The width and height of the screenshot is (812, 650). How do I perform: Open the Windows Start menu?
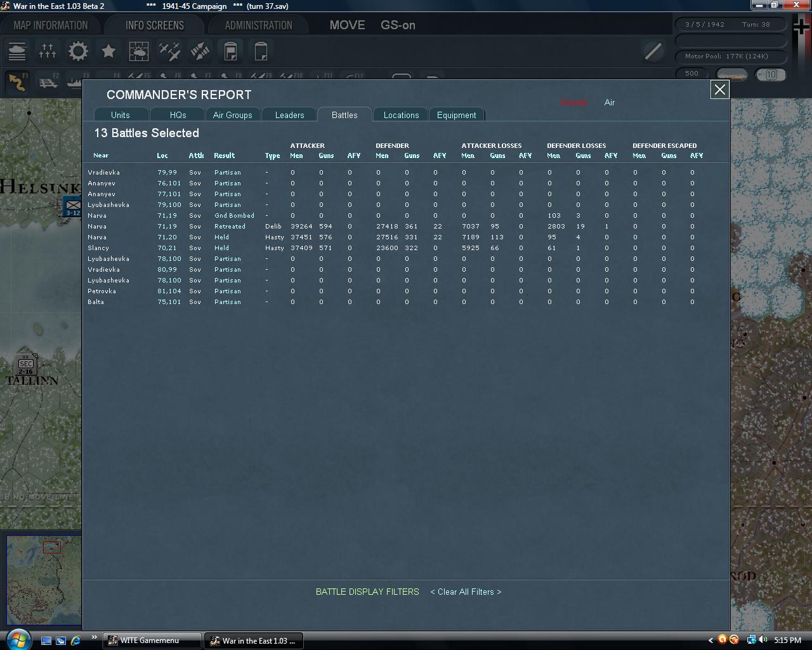point(18,640)
